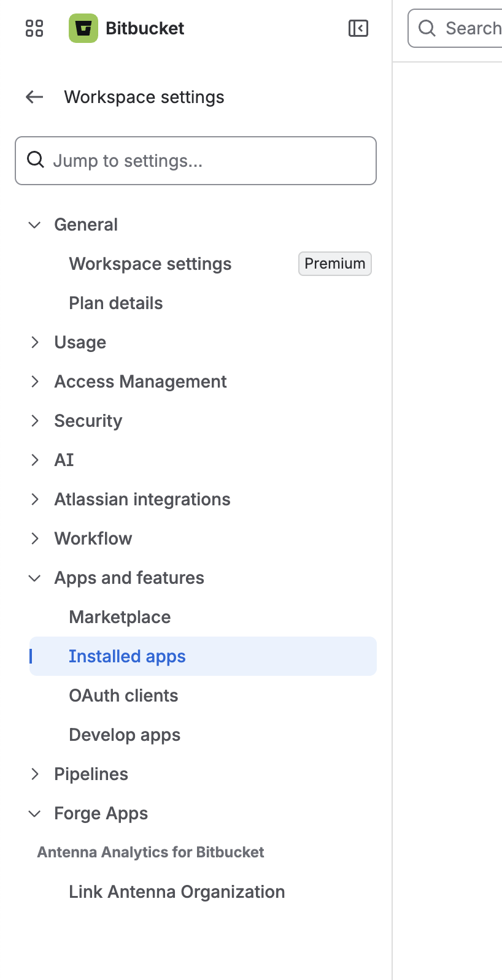Open Develop apps

pos(125,735)
